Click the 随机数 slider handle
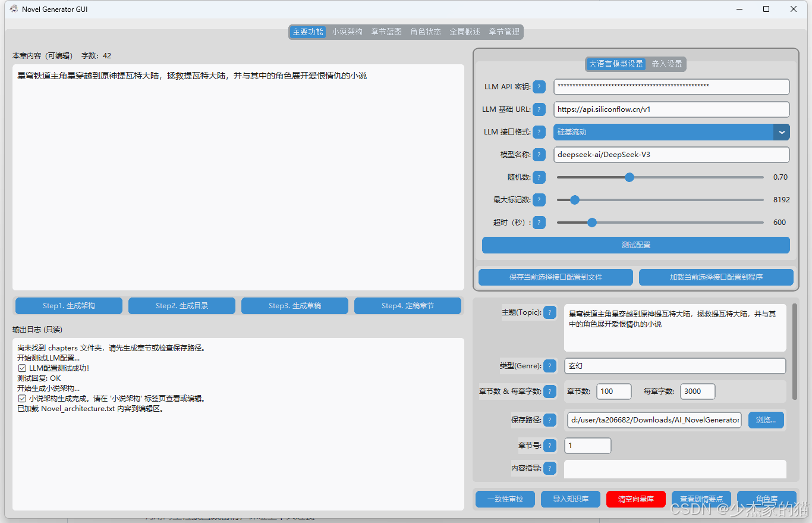The height and width of the screenshot is (523, 812). point(630,177)
